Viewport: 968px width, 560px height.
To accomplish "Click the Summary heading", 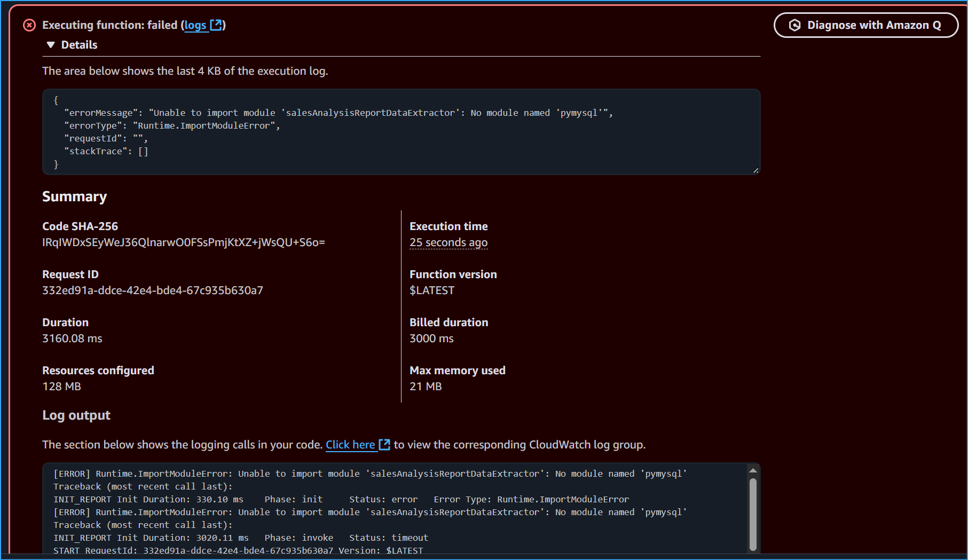I will pos(74,196).
